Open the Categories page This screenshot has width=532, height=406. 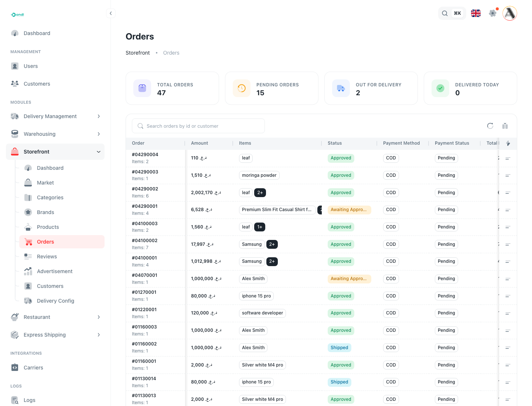coord(62,197)
